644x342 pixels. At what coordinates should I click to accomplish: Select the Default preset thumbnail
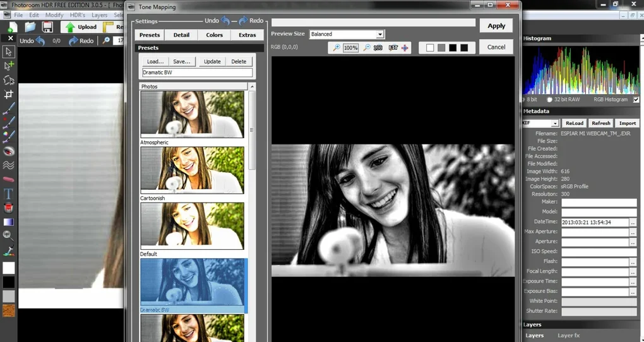192,226
